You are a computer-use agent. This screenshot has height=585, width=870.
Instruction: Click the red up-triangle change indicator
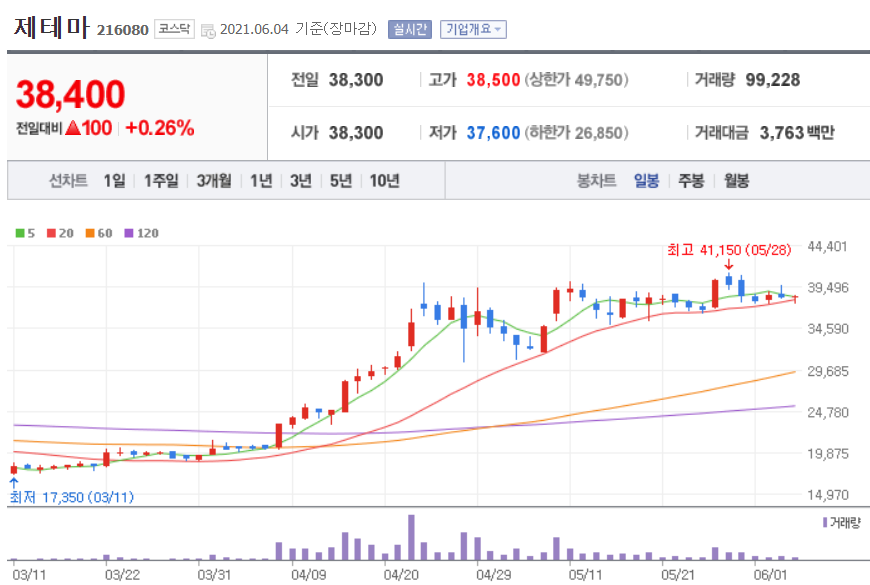pos(73,128)
